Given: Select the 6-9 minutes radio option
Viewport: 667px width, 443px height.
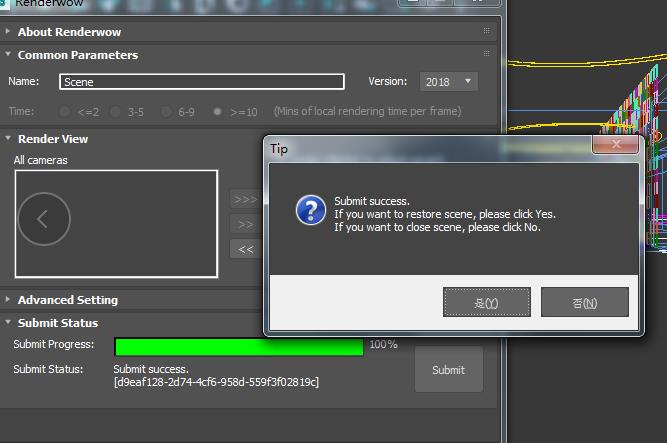Looking at the screenshot, I should [166, 111].
